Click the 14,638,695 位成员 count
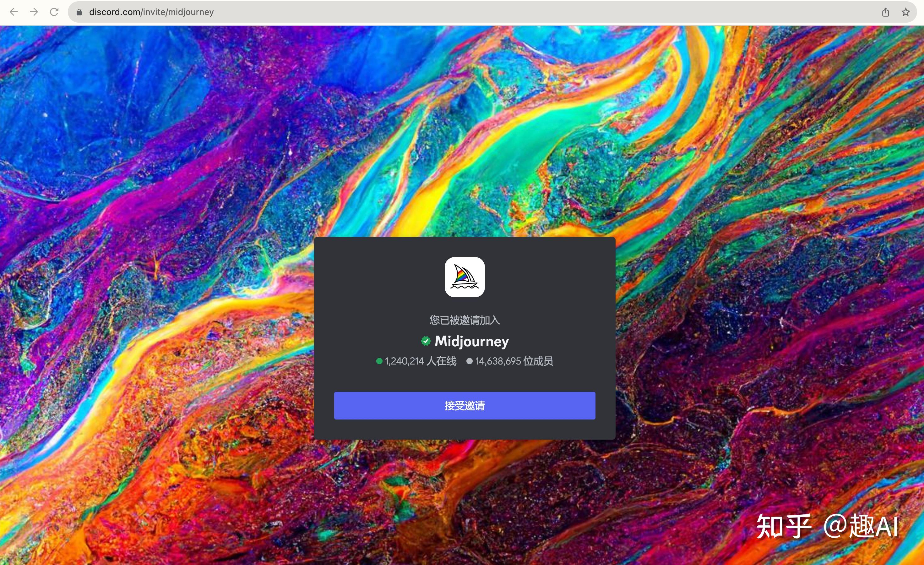Image resolution: width=924 pixels, height=565 pixels. pyautogui.click(x=514, y=361)
